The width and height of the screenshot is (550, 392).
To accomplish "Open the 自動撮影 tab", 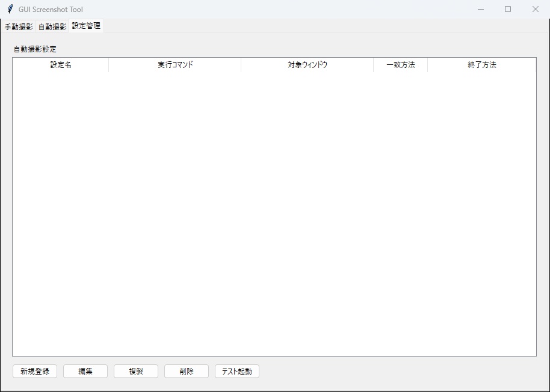I will 52,26.
